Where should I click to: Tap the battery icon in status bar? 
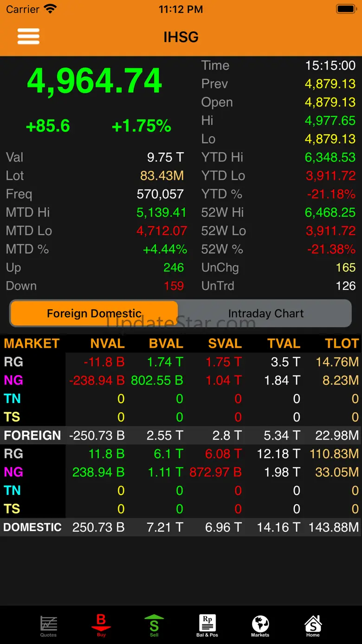click(x=345, y=9)
